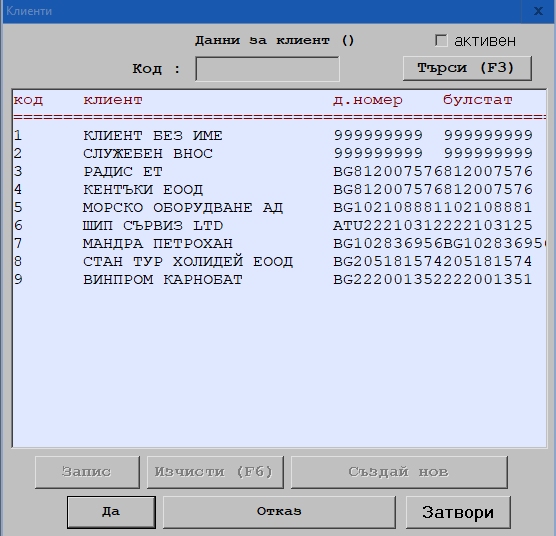Click the код column header
The image size is (556, 536).
point(28,100)
